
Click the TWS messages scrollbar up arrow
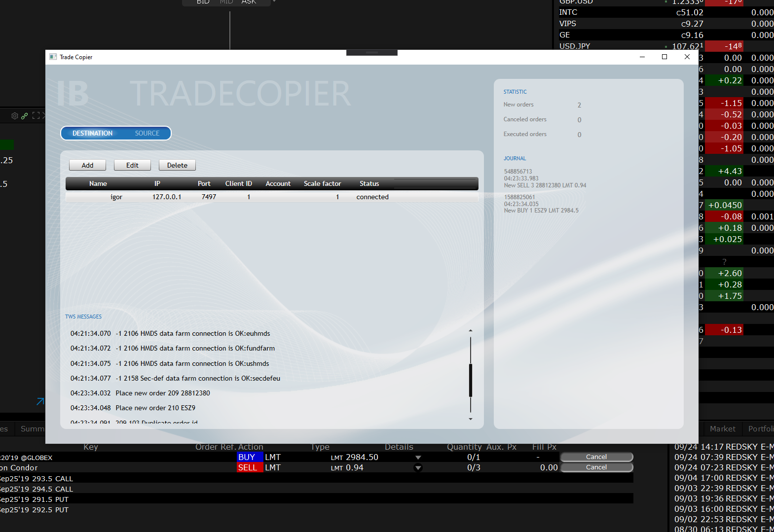(471, 330)
